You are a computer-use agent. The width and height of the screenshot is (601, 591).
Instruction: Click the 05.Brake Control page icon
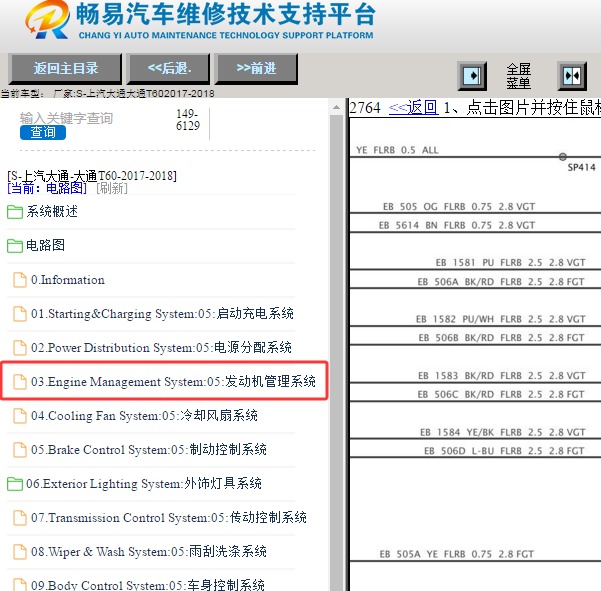(20, 450)
